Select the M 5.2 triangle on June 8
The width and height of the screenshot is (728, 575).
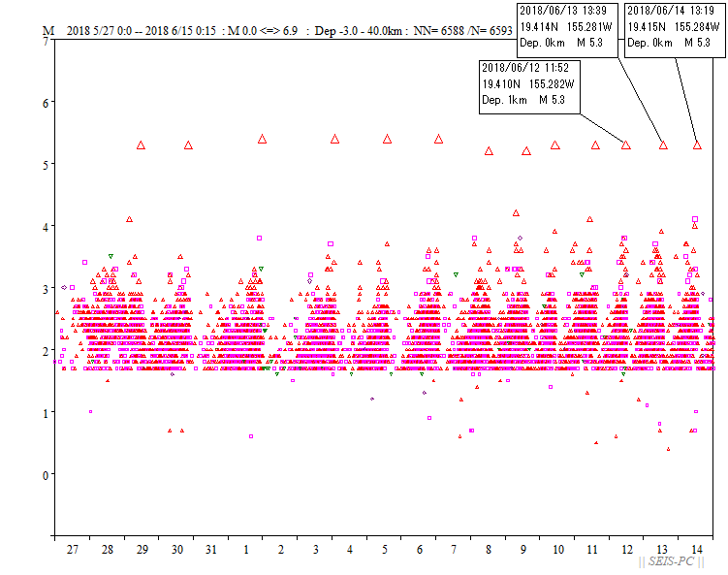489,151
